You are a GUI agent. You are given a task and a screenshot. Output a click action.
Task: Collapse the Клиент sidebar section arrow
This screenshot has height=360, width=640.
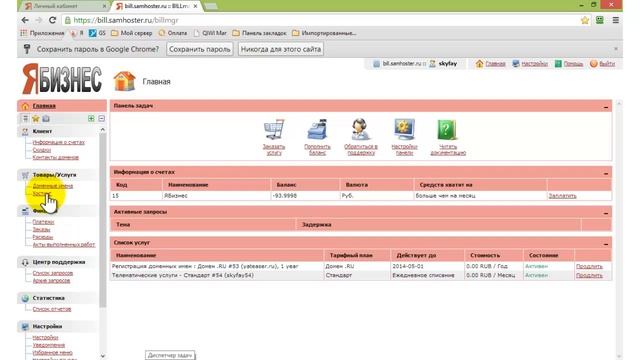point(102,129)
